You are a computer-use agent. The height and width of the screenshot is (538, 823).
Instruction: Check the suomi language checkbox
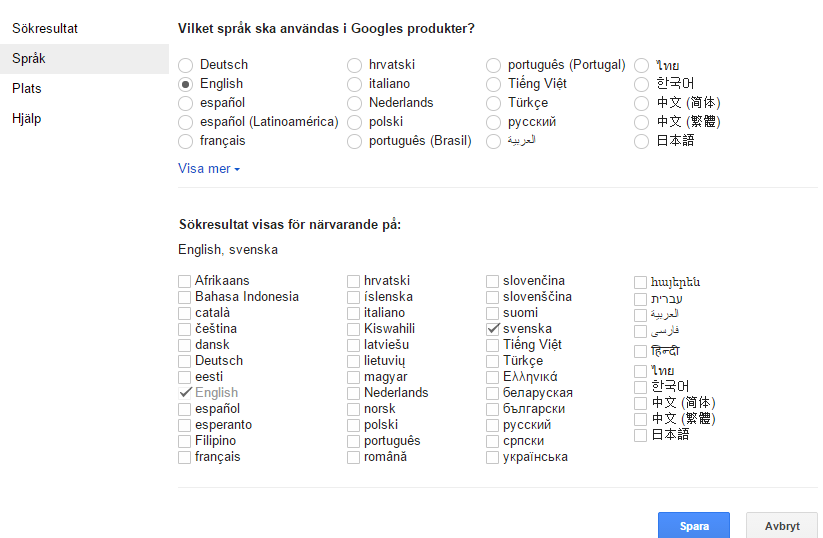(x=492, y=313)
